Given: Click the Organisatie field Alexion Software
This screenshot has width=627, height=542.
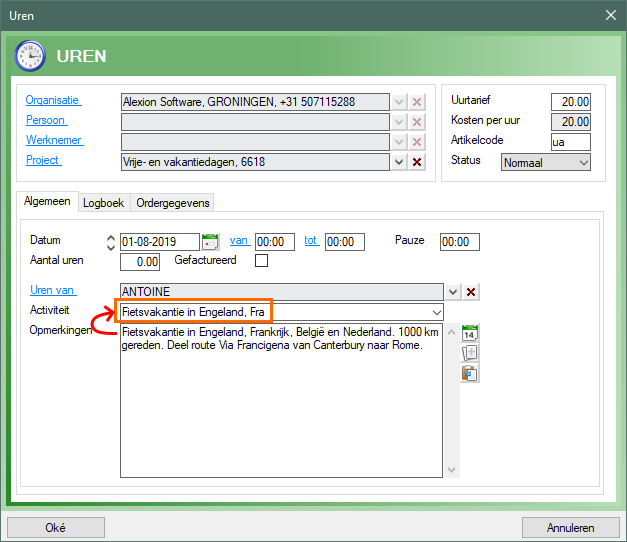Looking at the screenshot, I should tap(255, 102).
